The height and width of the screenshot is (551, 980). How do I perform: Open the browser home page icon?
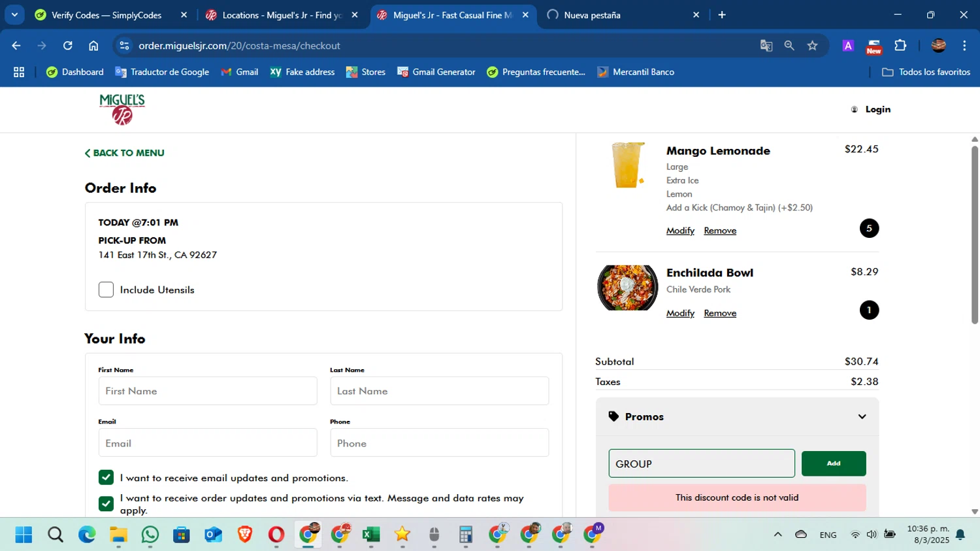pyautogui.click(x=93, y=46)
